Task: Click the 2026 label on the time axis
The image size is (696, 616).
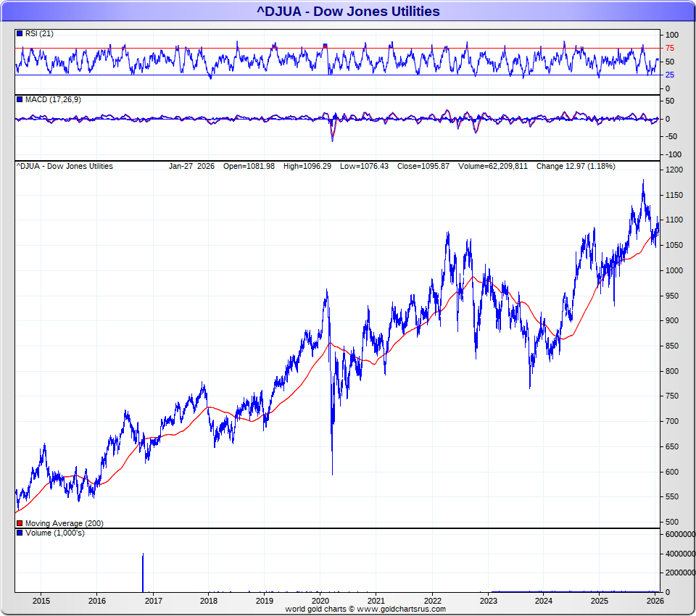Action: click(x=655, y=601)
